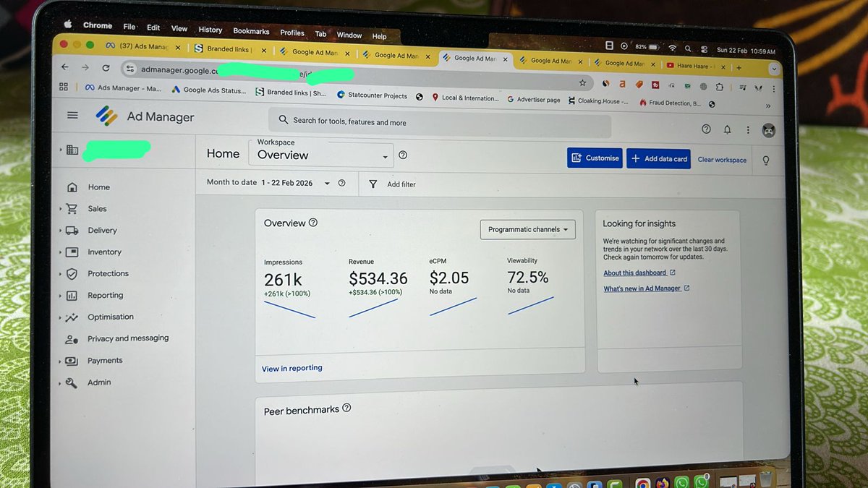Expand the Sales section arrow
The image size is (868, 488).
(x=60, y=209)
